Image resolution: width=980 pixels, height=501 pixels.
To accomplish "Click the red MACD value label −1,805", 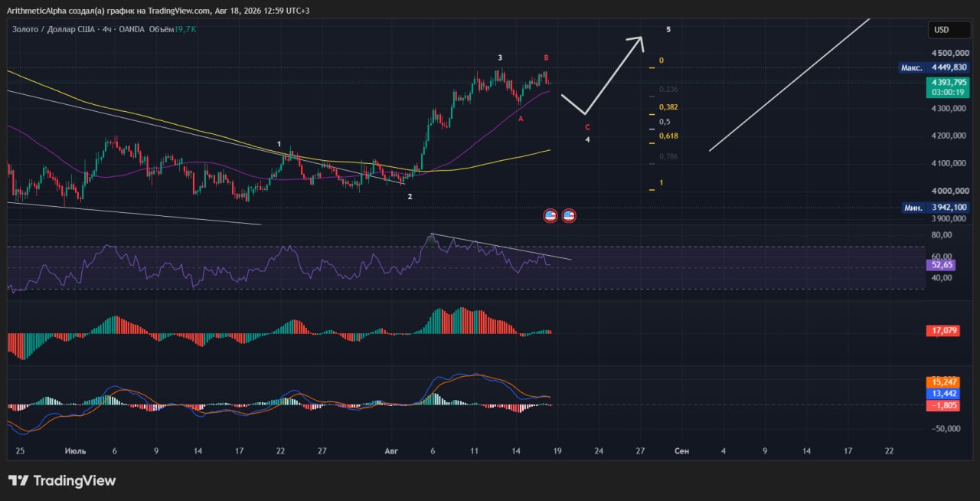I will [942, 404].
